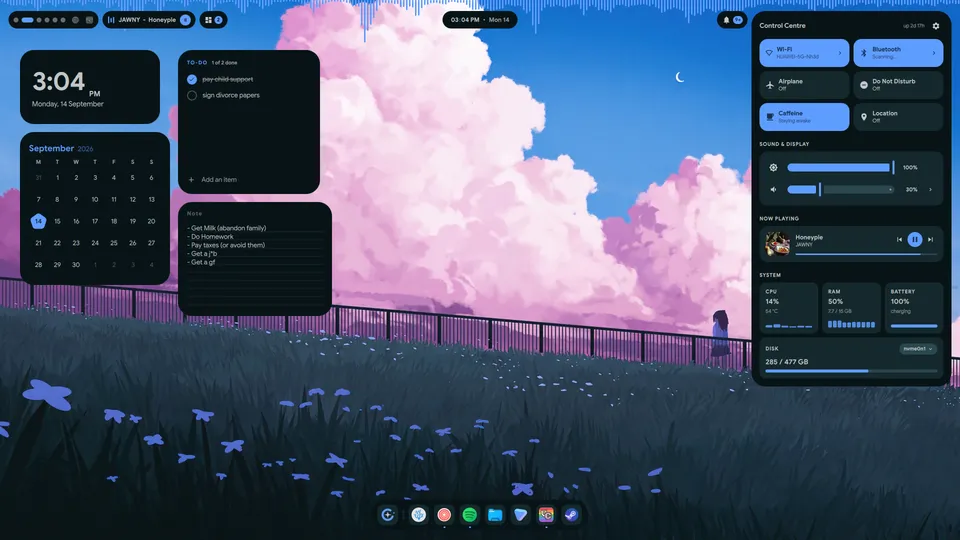Viewport: 960px width, 540px height.
Task: Click the RAM 50% system card
Action: 851,308
